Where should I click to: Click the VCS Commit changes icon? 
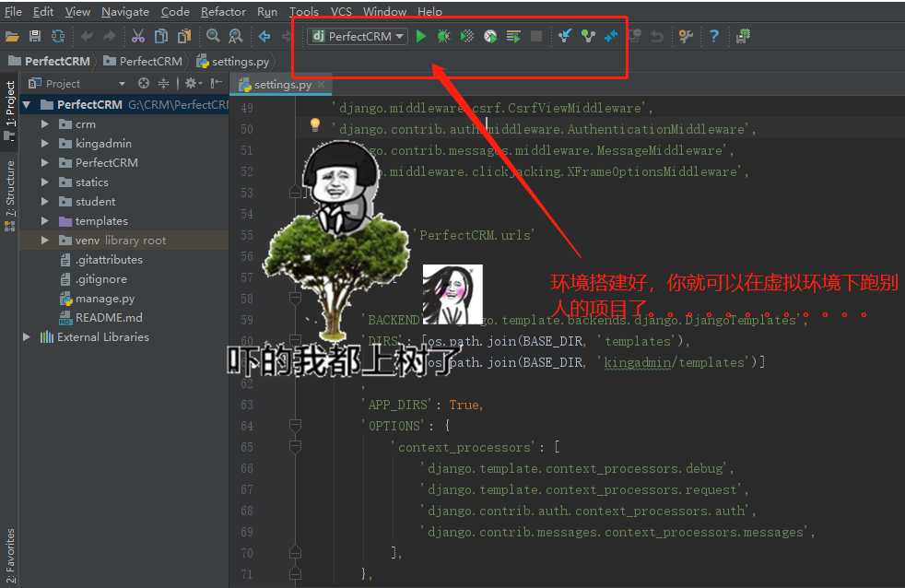point(588,36)
